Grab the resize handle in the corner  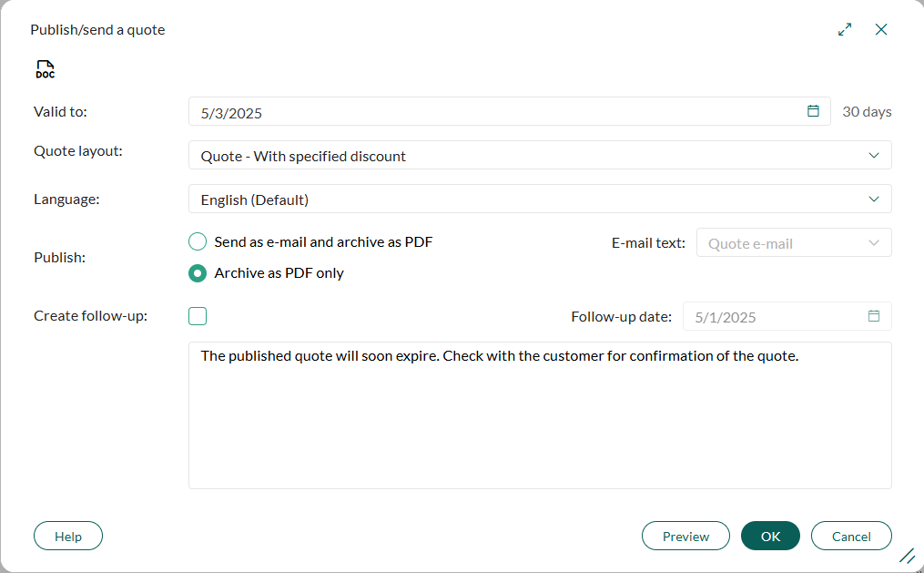[x=908, y=556]
